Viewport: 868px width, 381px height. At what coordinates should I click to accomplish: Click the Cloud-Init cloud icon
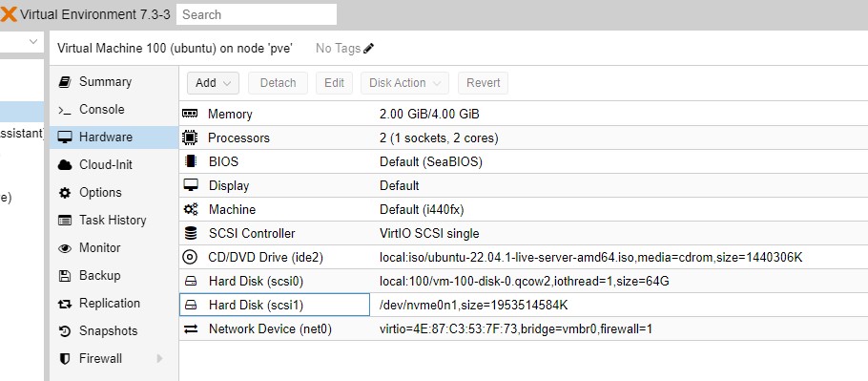point(65,165)
